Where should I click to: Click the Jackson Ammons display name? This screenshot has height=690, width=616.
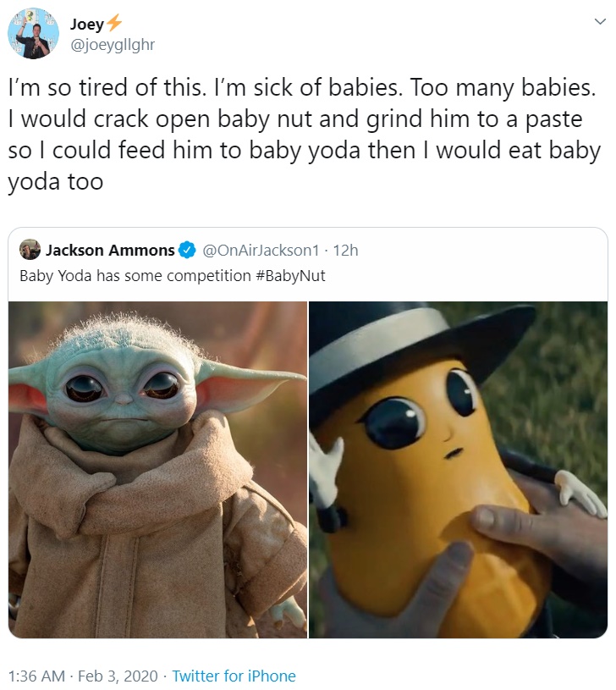(110, 250)
